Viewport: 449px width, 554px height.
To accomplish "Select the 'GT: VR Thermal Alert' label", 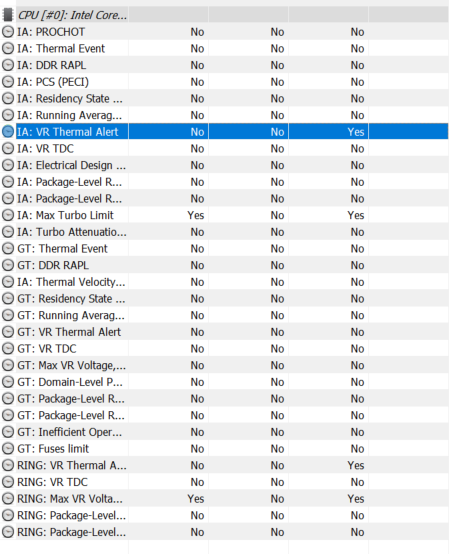I will (69, 332).
